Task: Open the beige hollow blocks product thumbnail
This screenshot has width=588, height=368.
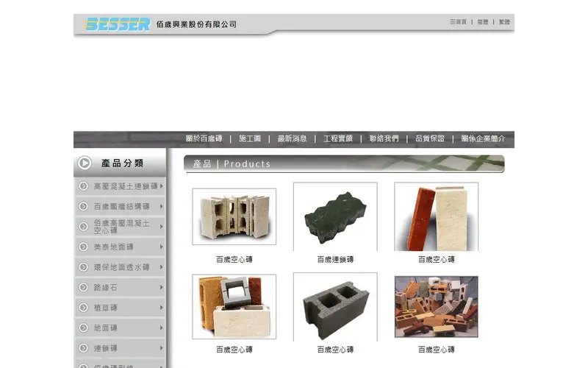Action: (234, 216)
